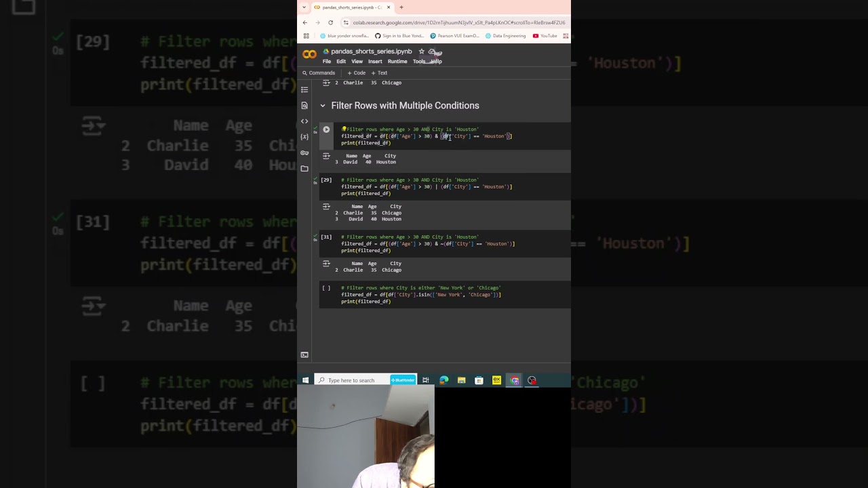The image size is (868, 488).
Task: Star the pandas_shorts_series notebook
Action: point(421,52)
